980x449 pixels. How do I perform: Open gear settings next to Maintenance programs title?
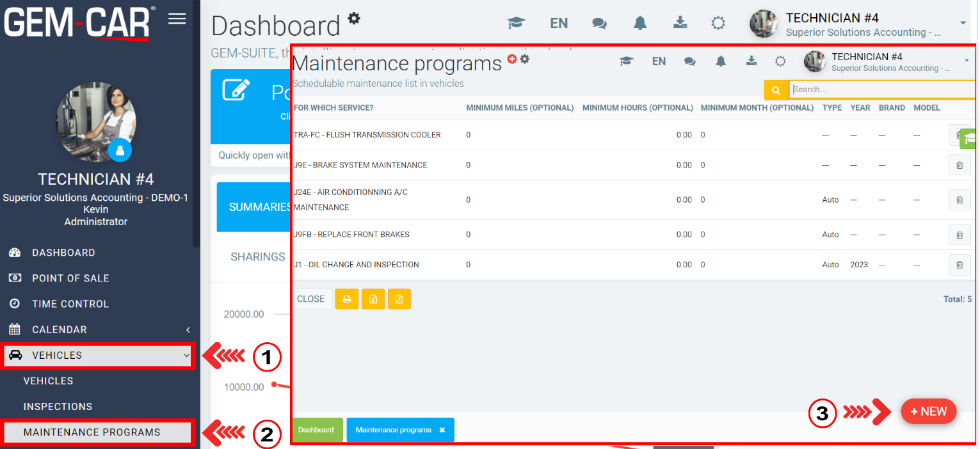point(525,59)
